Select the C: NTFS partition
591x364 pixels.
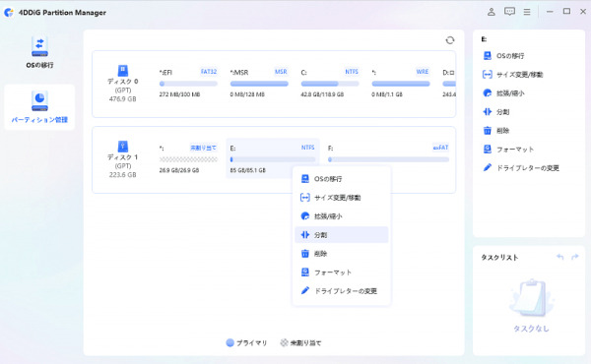click(x=330, y=84)
